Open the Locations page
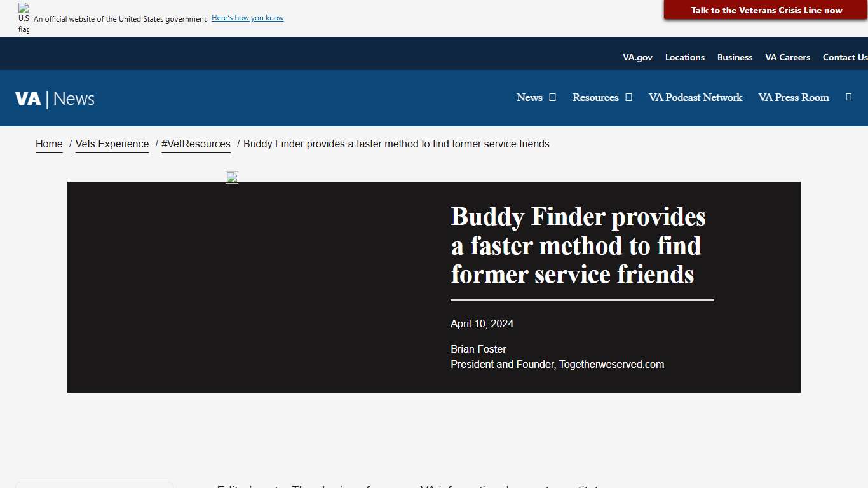868x488 pixels. pyautogui.click(x=684, y=57)
